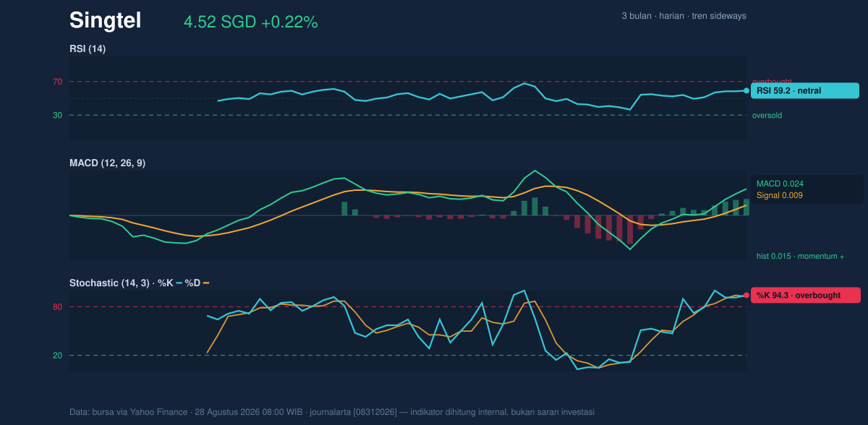This screenshot has width=868, height=425.
Task: Click the %K cyan legend marker
Action: (x=178, y=283)
